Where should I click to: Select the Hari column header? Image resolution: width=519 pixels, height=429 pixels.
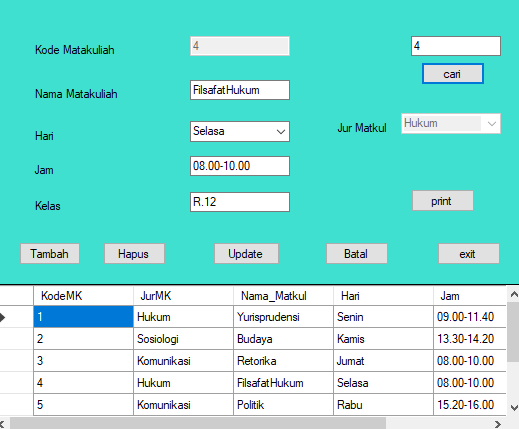(383, 296)
